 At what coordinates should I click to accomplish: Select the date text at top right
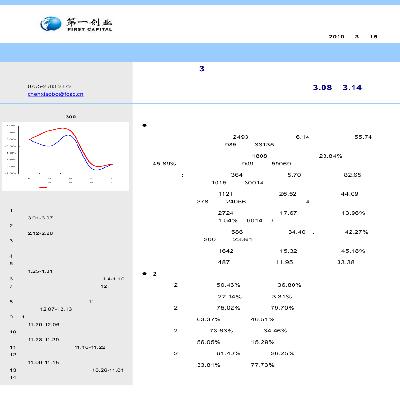[353, 36]
